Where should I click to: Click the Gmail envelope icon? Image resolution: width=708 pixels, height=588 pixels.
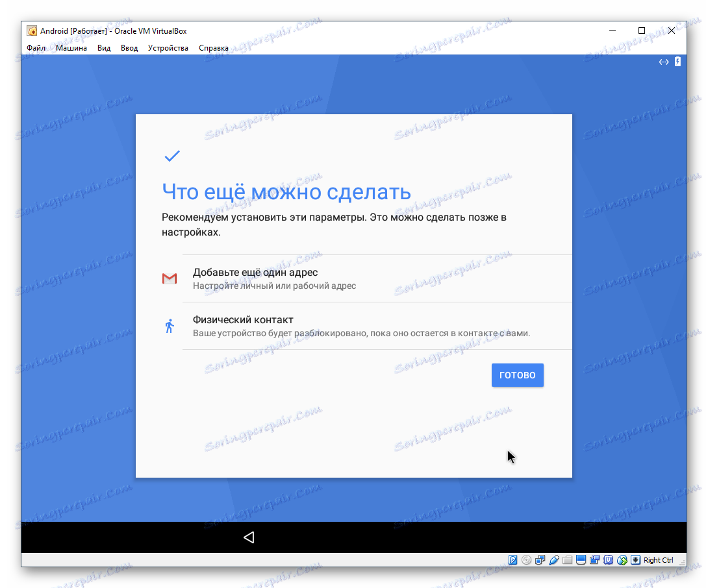coord(170,278)
